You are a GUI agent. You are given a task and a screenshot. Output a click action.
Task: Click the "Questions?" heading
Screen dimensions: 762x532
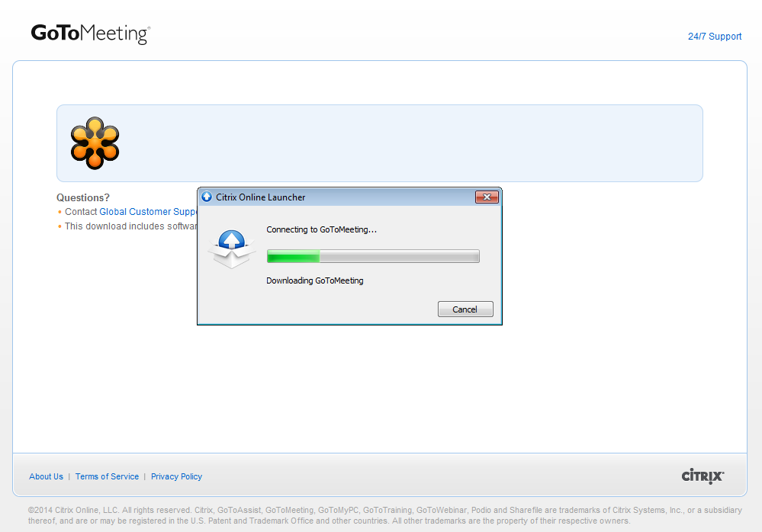(x=82, y=197)
